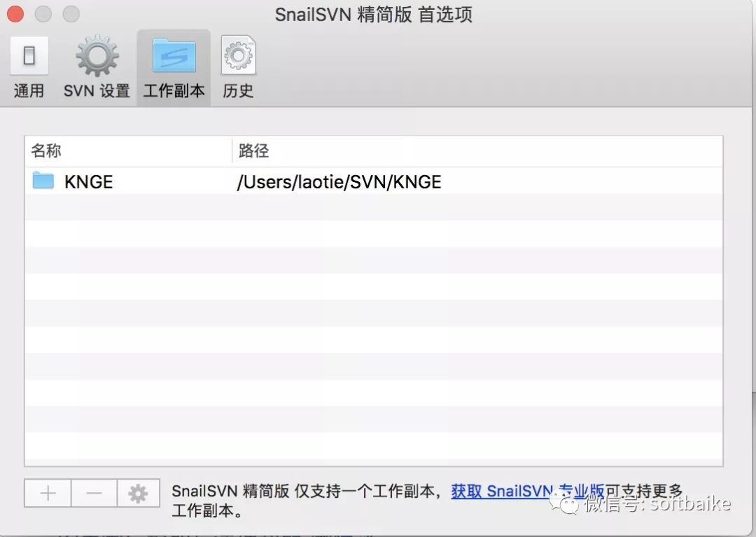The image size is (756, 537).
Task: Click the path /Users/laotie/SVN/KNGE
Action: coord(339,182)
